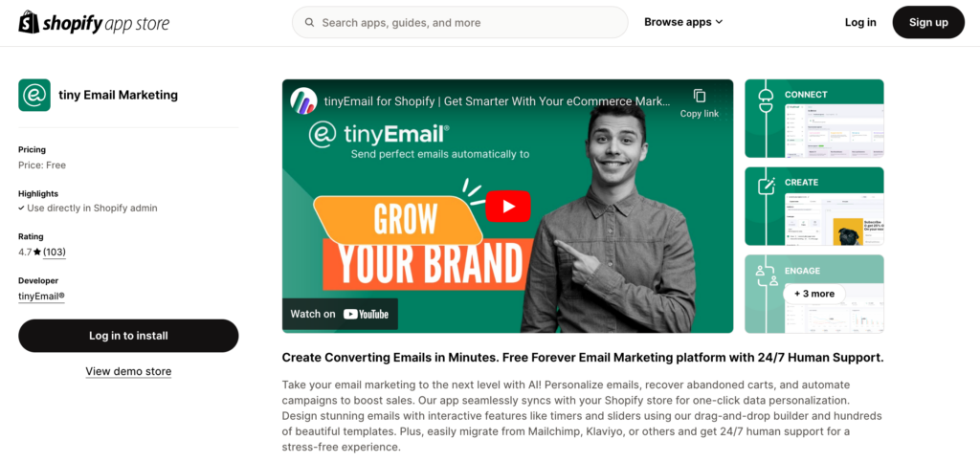
Task: Click the Log in menu link
Action: click(x=860, y=22)
